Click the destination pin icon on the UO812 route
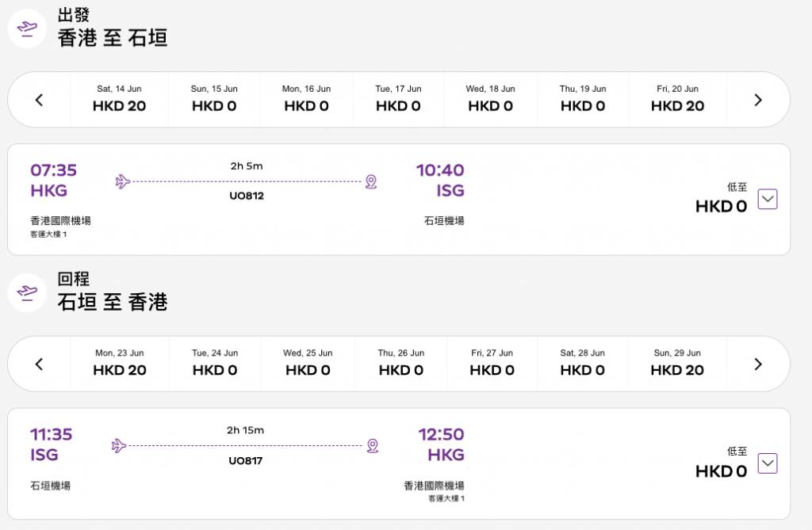This screenshot has height=530, width=812. click(x=370, y=182)
